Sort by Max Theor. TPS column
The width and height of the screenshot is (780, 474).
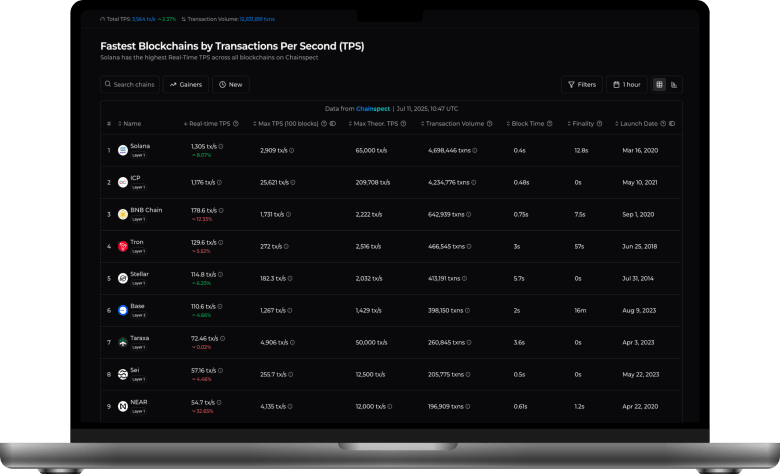click(374, 124)
